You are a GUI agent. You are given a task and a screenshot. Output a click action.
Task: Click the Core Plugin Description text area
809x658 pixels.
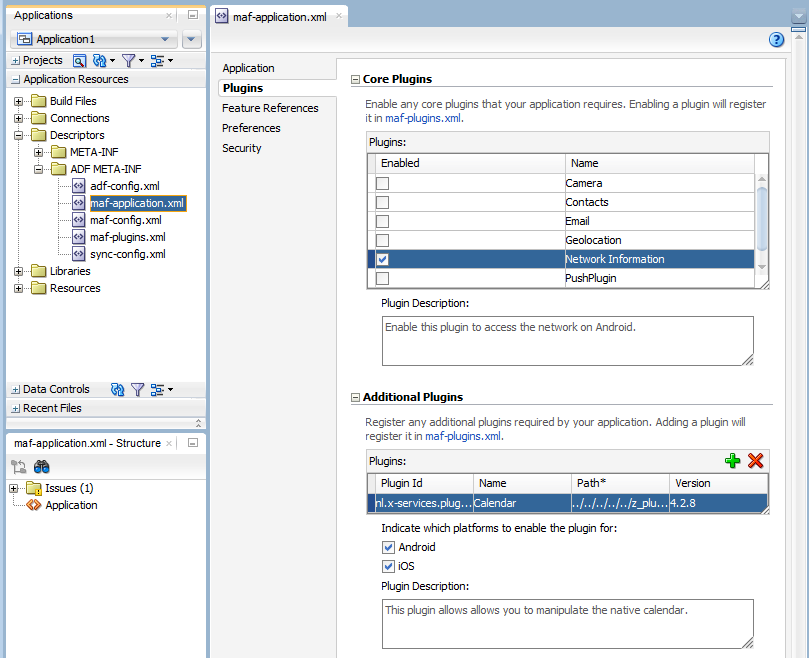coord(568,341)
